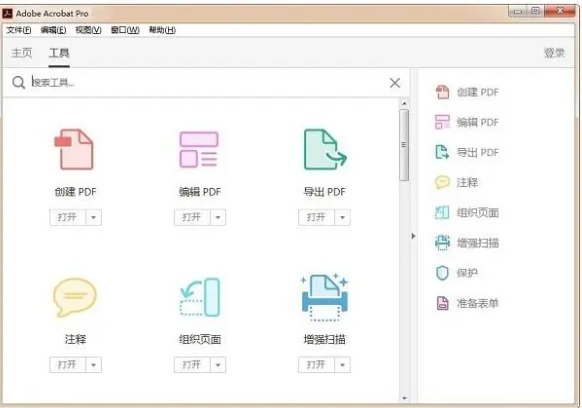Image resolution: width=582 pixels, height=408 pixels.
Task: Open the 帮助(H) menu
Action: (x=162, y=30)
